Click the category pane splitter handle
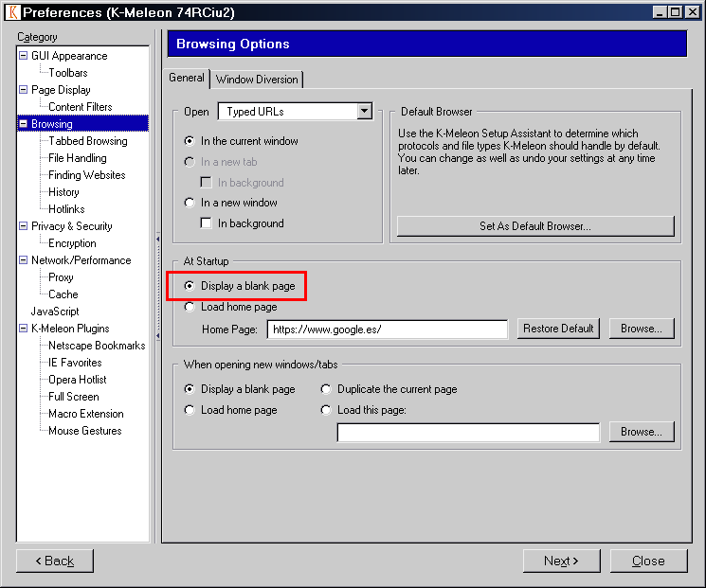This screenshot has width=706, height=588. tap(158, 287)
